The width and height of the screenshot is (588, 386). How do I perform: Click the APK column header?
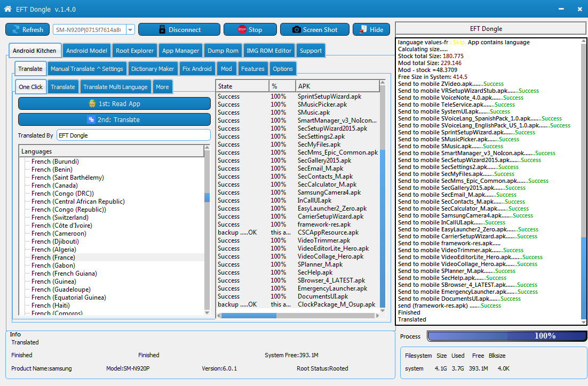point(338,86)
